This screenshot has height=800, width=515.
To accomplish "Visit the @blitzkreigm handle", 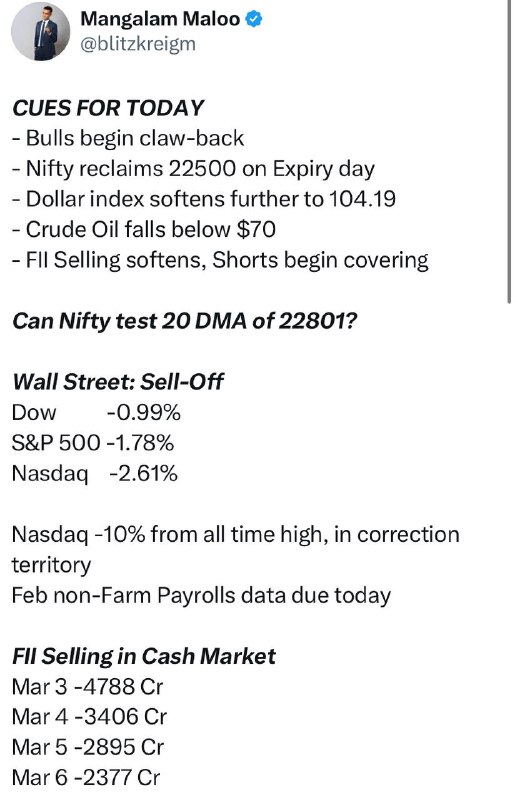I will click(x=138, y=44).
